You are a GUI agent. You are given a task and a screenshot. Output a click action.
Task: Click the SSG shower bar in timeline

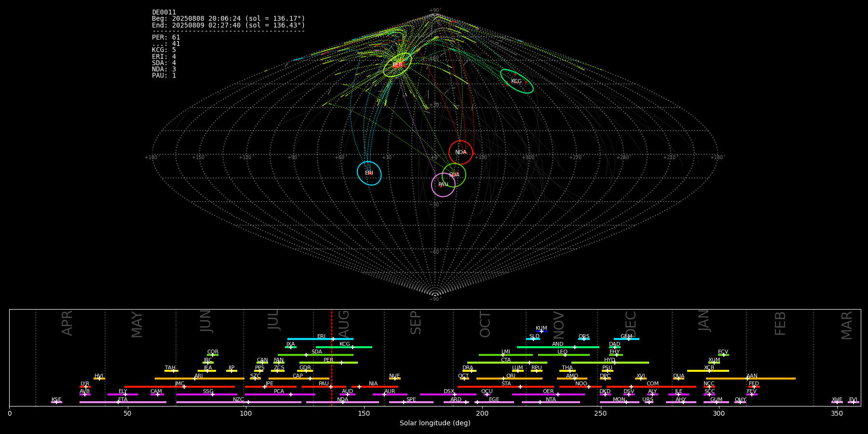point(206,394)
